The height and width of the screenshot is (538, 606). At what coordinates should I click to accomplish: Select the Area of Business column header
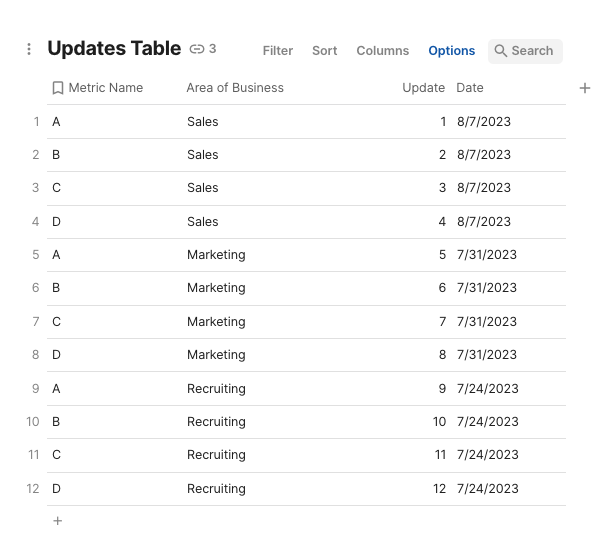235,88
